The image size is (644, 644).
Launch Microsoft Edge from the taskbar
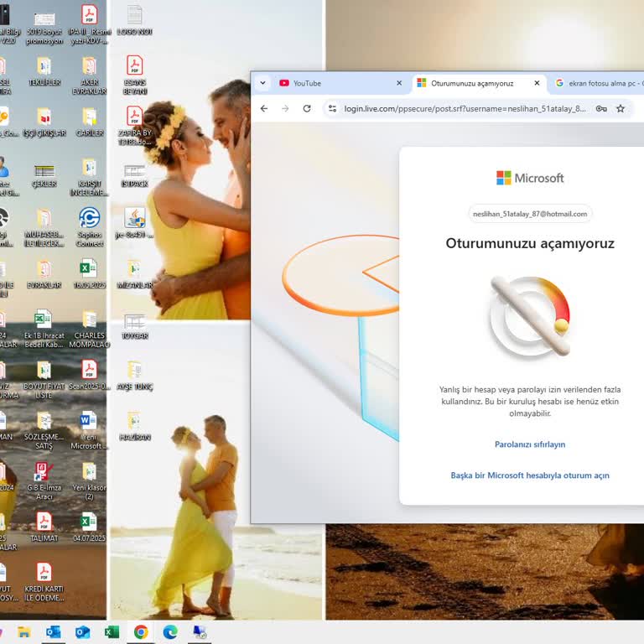[x=170, y=632]
